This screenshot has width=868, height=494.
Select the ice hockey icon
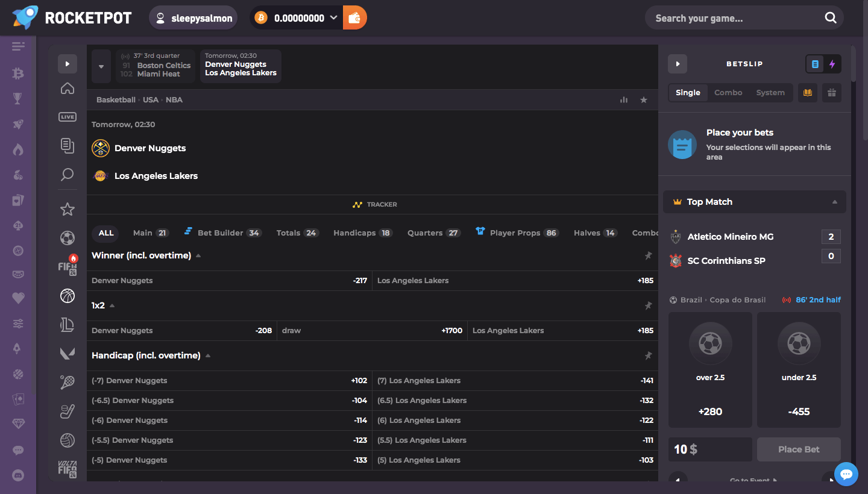pyautogui.click(x=68, y=411)
